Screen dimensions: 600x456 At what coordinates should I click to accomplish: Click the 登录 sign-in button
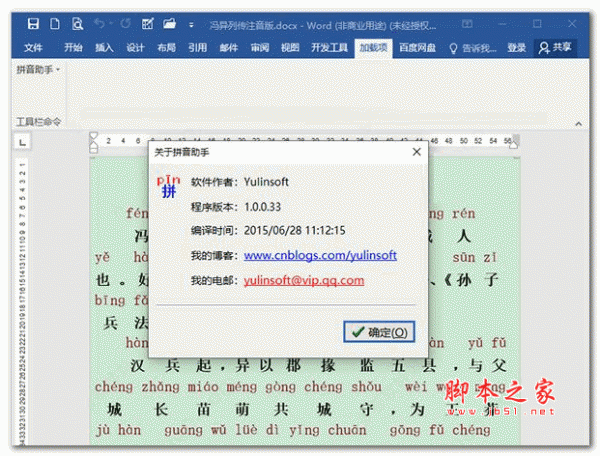[517, 48]
